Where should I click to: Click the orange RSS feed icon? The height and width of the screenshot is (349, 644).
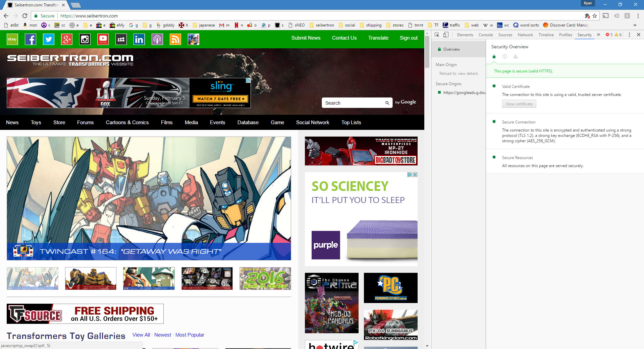[x=175, y=40]
